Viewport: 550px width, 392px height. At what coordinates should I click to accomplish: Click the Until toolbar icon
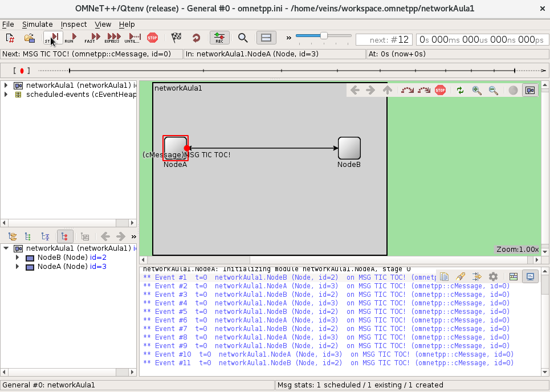[x=132, y=38]
